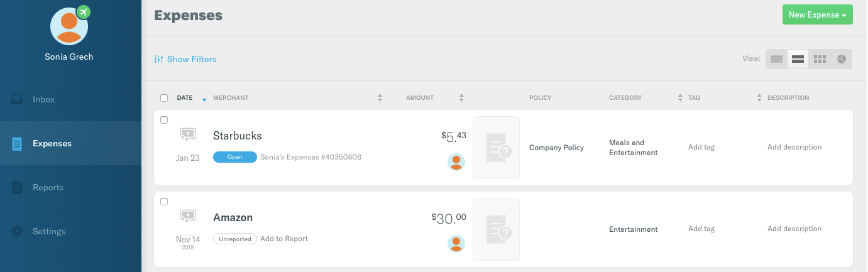
Task: Open the New Expense dropdown
Action: pos(817,15)
